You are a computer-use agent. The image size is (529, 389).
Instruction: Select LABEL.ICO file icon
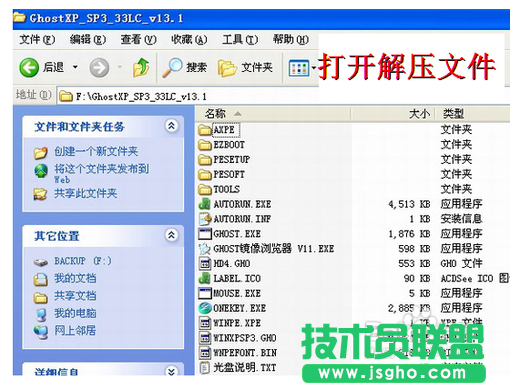click(205, 278)
